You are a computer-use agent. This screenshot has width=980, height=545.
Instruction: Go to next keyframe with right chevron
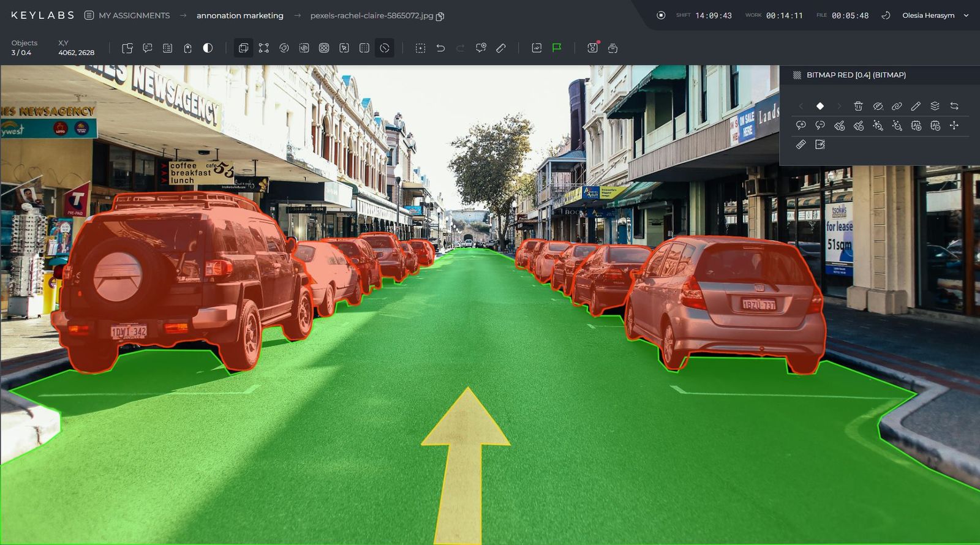coord(839,106)
